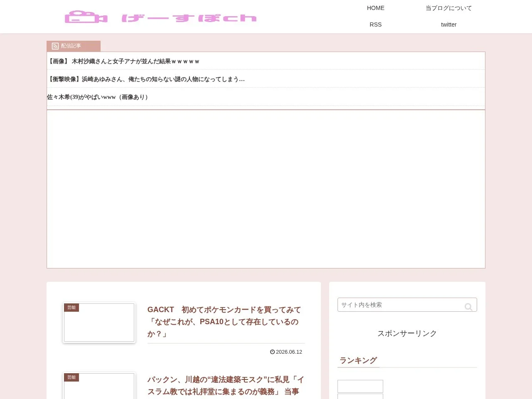The width and height of the screenshot is (532, 399).
Task: Click 芸能 tag on パックン article thumbnail
Action: [71, 377]
